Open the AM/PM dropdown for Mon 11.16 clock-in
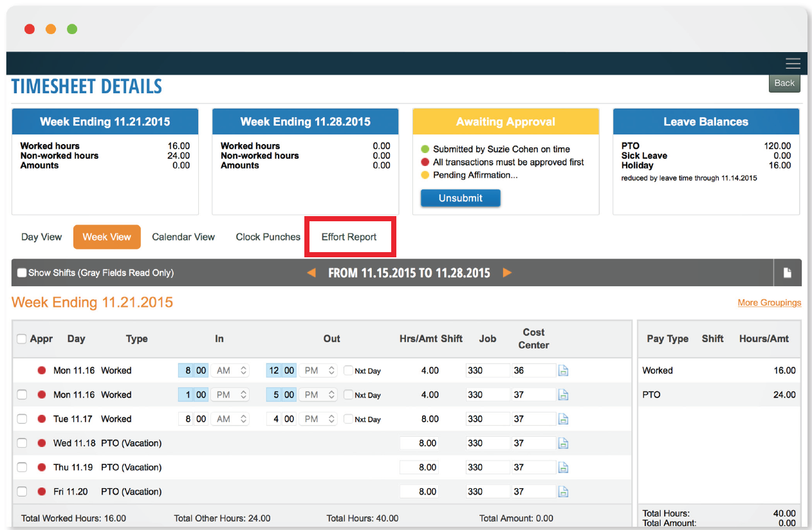812x530 pixels. pos(230,370)
